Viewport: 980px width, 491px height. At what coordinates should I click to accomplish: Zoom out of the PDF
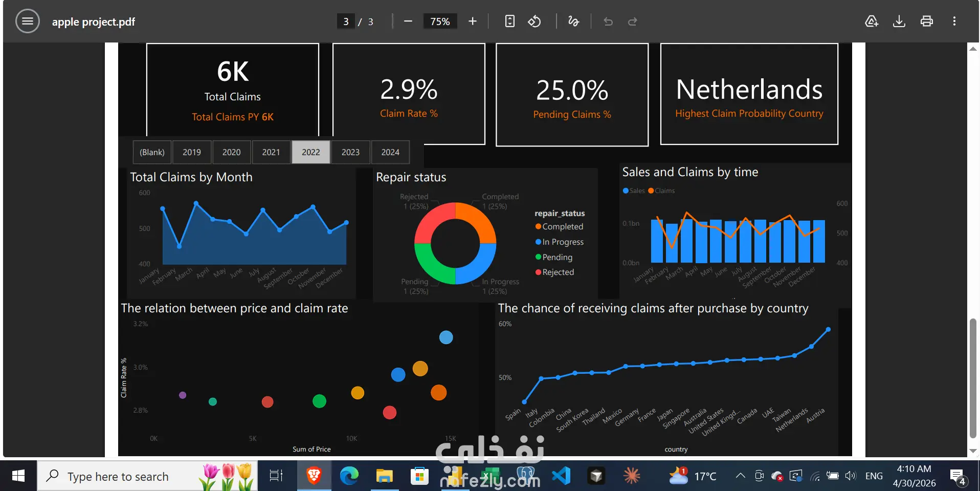(x=408, y=22)
